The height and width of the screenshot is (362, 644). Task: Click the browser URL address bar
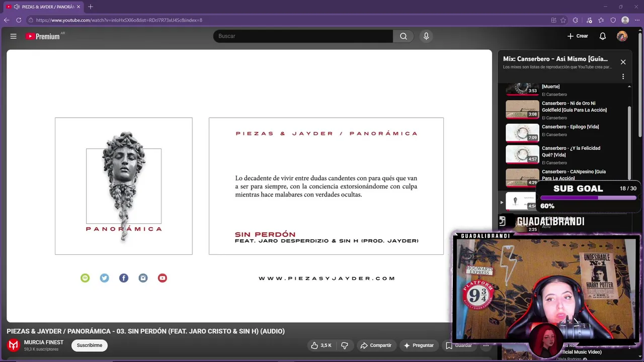[287, 20]
